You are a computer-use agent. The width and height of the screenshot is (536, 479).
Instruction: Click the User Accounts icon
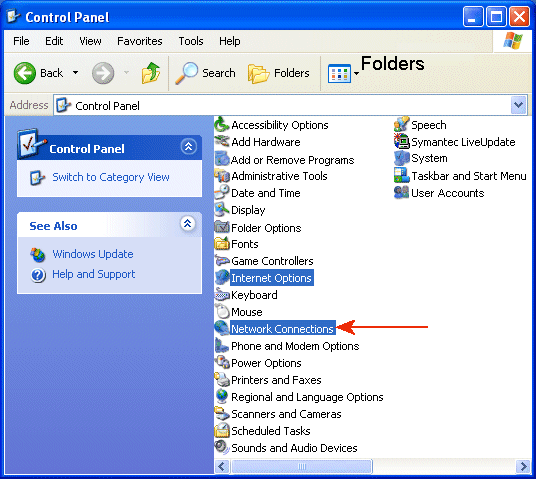tap(401, 192)
